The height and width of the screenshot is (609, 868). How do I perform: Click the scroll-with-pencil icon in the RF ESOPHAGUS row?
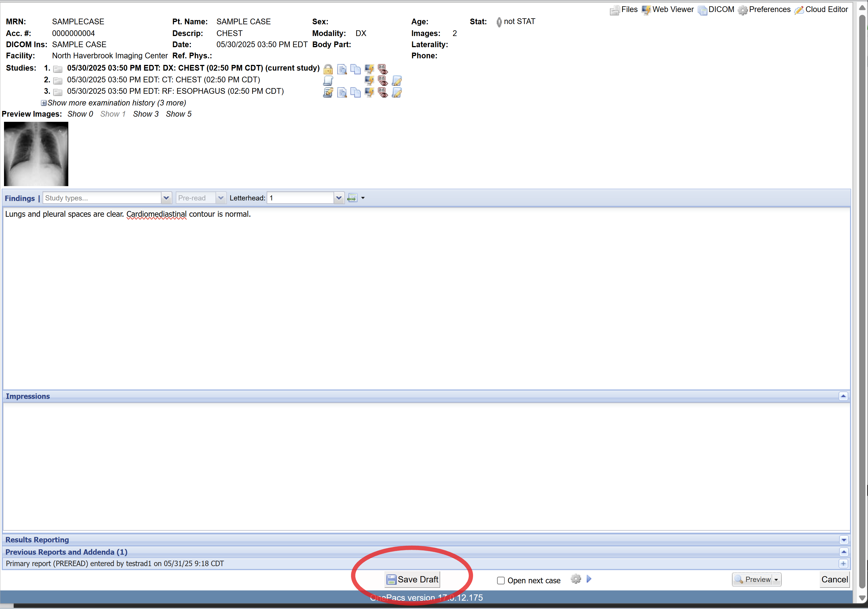[x=328, y=92]
